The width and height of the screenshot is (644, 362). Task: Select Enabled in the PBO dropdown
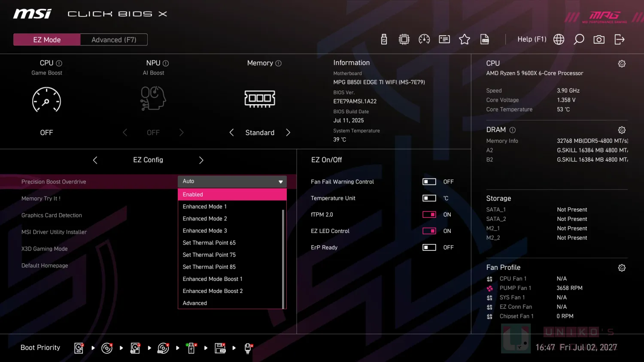click(232, 194)
